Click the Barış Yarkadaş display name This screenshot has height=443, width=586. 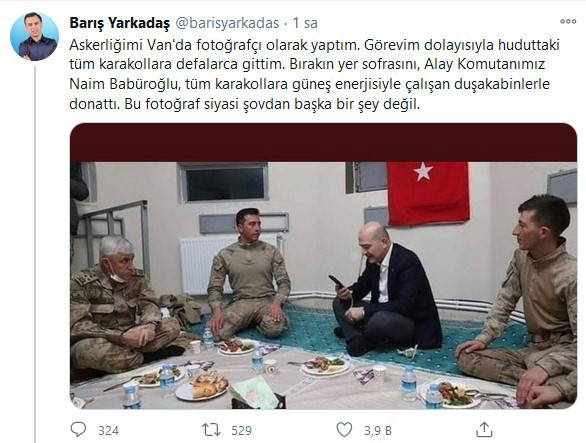(120, 23)
